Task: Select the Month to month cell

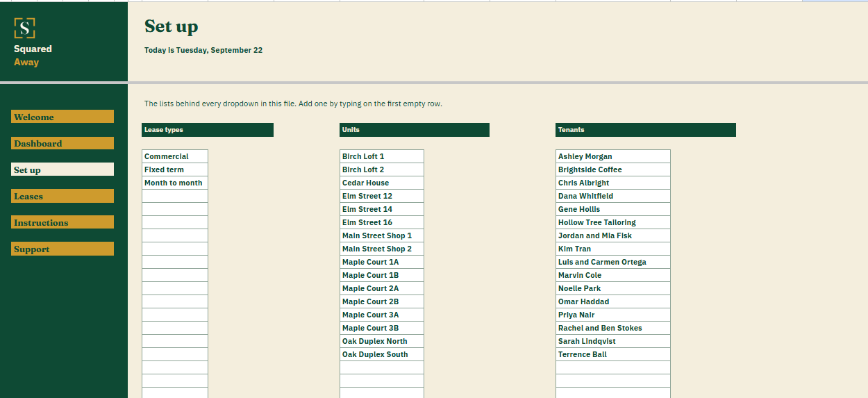Action: [x=175, y=183]
